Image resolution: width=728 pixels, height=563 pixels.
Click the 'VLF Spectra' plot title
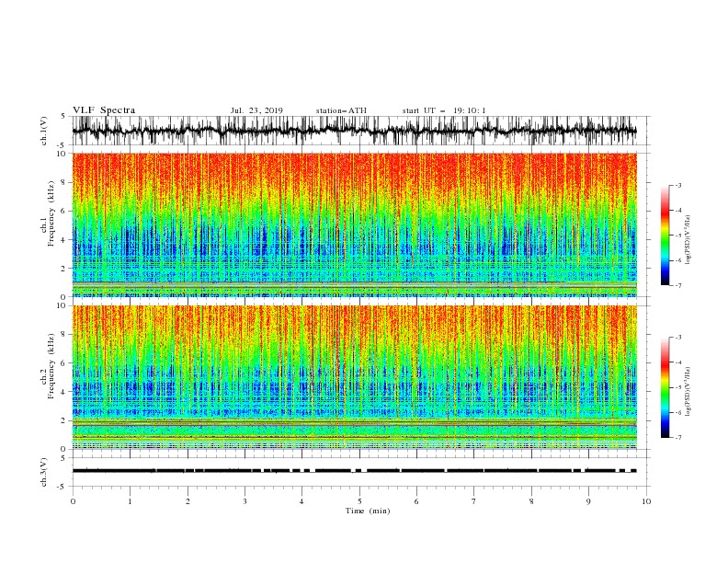pyautogui.click(x=104, y=110)
